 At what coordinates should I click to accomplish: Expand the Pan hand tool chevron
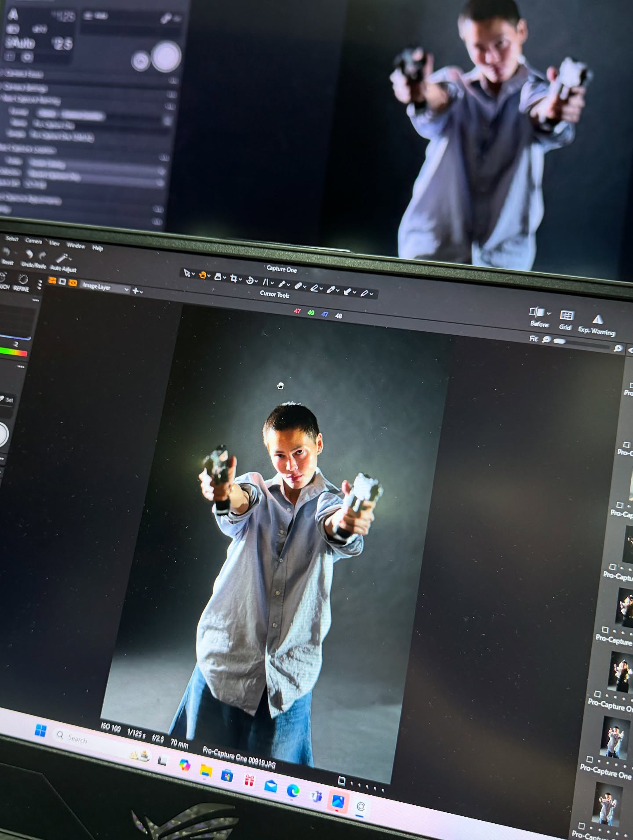click(209, 276)
